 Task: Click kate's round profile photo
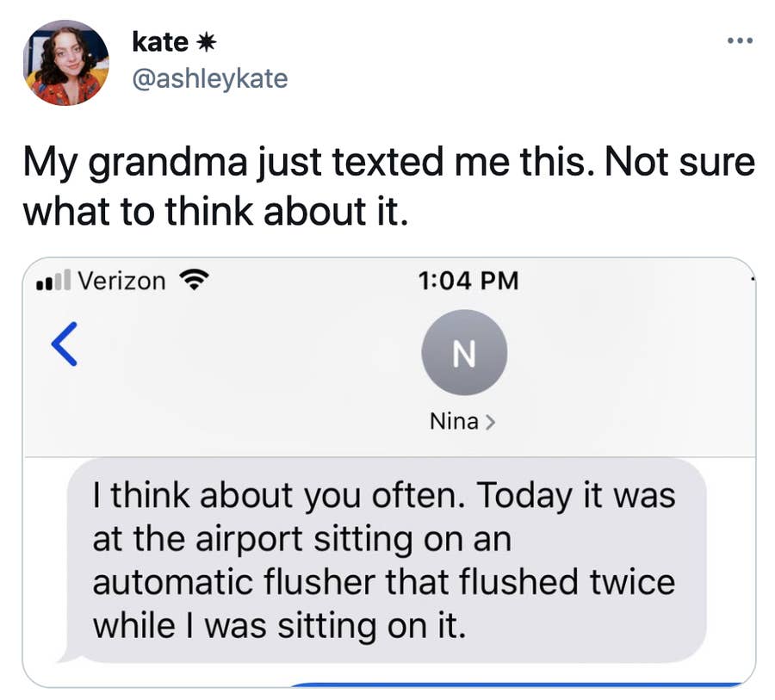click(67, 63)
